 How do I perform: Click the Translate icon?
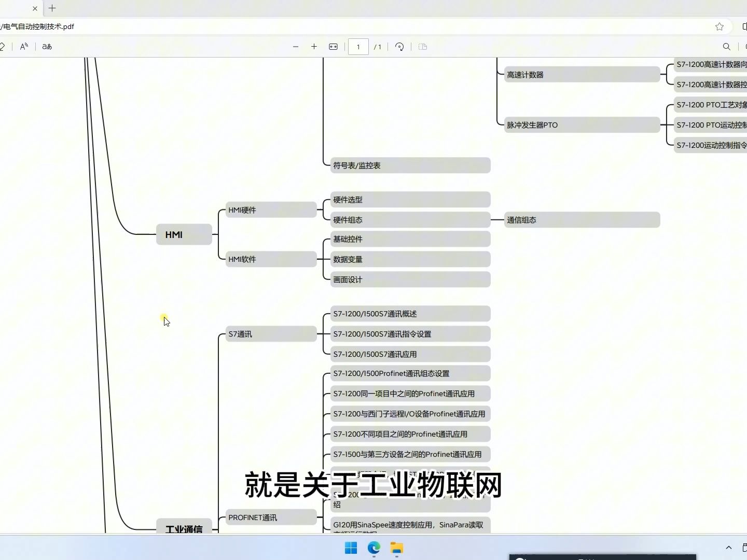click(47, 47)
